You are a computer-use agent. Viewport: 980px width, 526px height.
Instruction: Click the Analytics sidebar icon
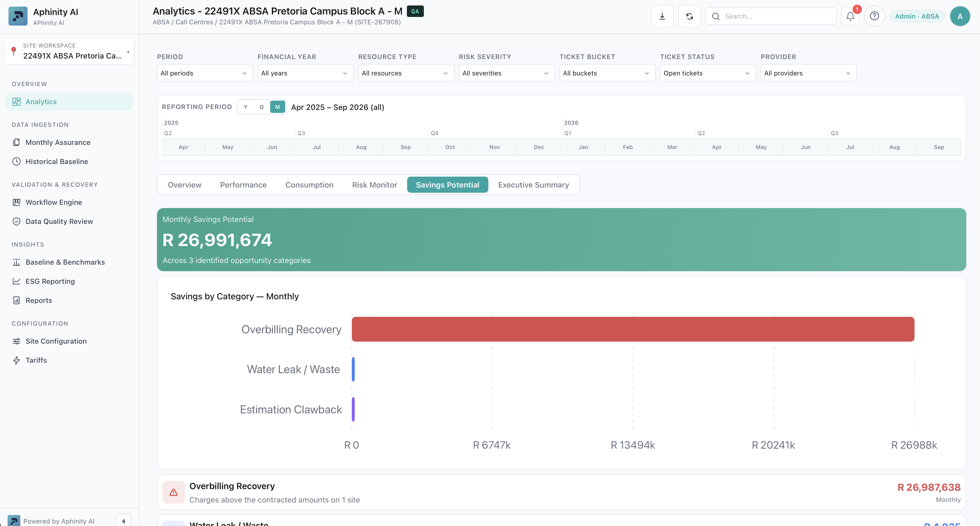16,101
